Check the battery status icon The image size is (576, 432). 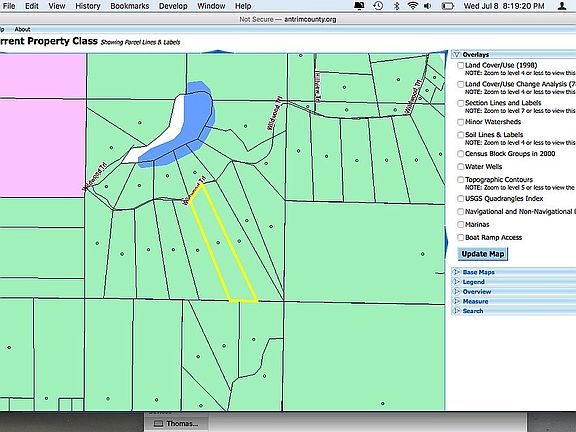point(447,6)
